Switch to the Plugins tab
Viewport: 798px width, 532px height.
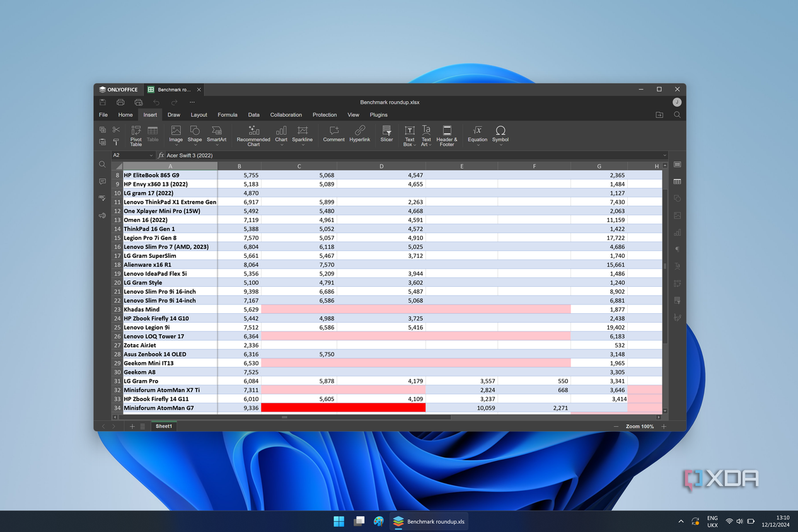379,115
